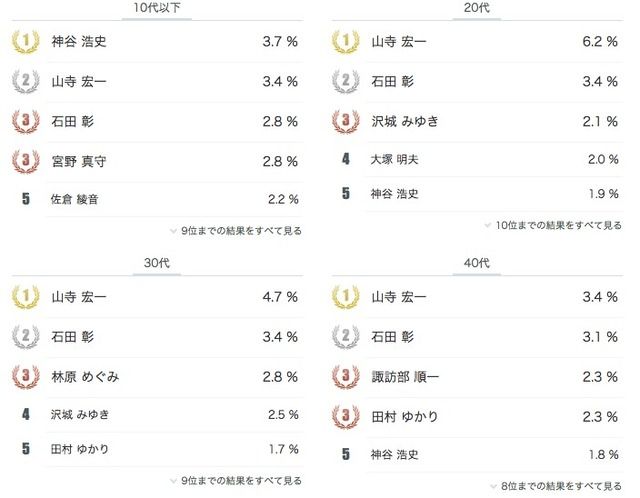Click the bronze medal beside 田村 ゆかり in 40代

point(345,416)
